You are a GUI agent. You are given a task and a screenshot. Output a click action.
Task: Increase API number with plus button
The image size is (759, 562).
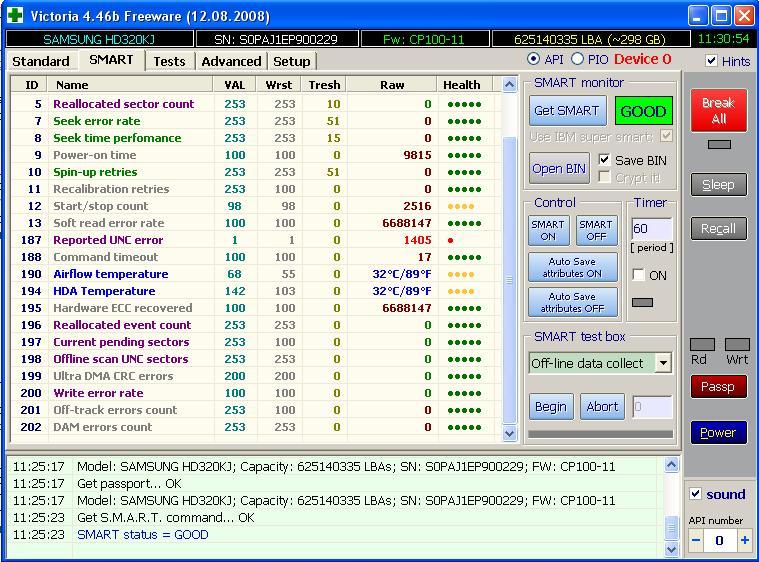pos(744,540)
